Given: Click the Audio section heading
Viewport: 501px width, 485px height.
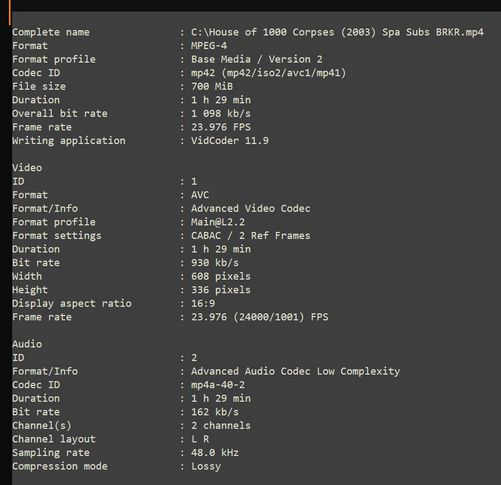Looking at the screenshot, I should coord(27,344).
